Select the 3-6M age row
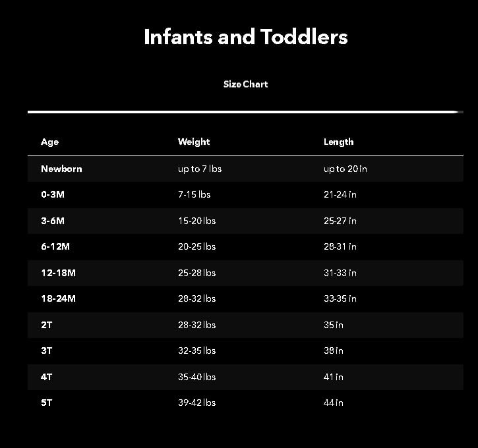 (53, 221)
